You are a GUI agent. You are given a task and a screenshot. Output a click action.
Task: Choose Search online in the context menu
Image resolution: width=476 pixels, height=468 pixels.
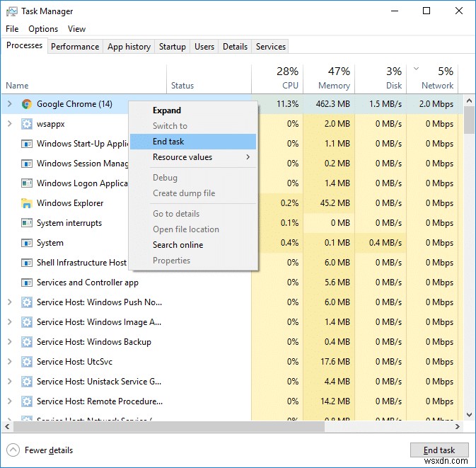pos(193,245)
